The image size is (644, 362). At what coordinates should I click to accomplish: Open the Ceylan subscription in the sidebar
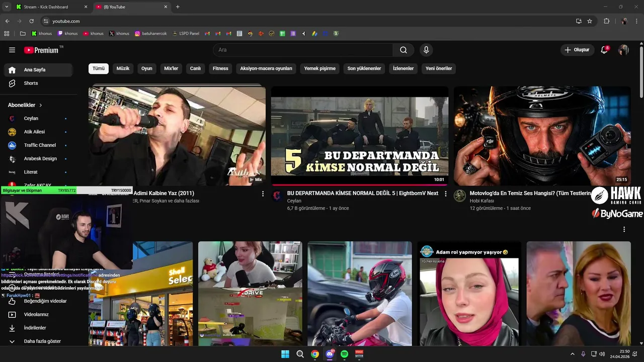pyautogui.click(x=38, y=119)
